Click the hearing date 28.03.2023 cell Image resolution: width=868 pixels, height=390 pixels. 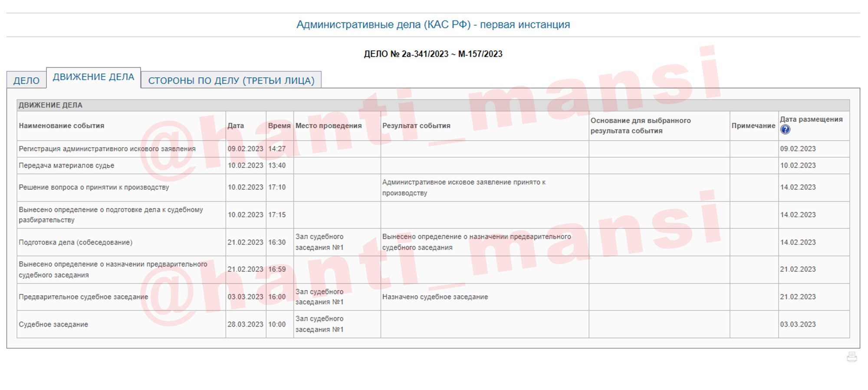245,324
